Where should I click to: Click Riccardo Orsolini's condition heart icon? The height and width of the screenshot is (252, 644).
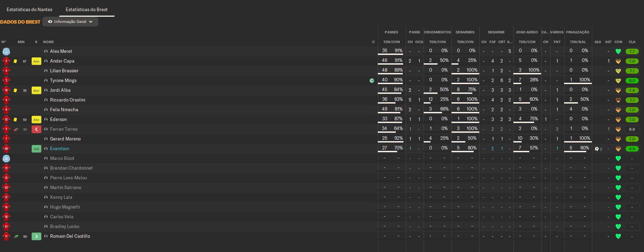tap(618, 100)
